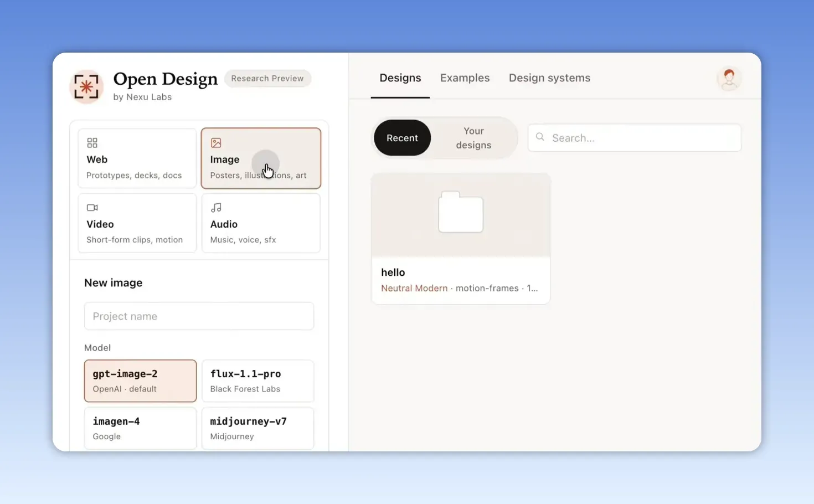Click the Model label text
The image size is (814, 504).
pos(97,348)
